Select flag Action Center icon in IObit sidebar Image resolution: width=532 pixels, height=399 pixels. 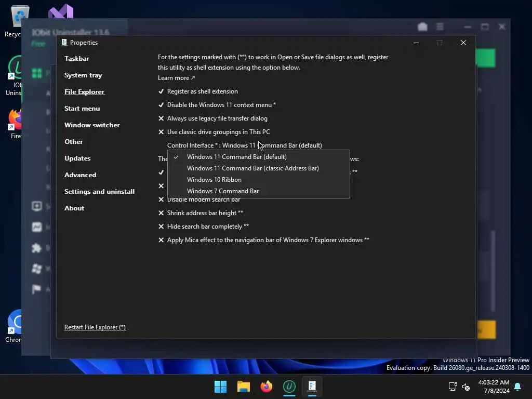(x=36, y=289)
